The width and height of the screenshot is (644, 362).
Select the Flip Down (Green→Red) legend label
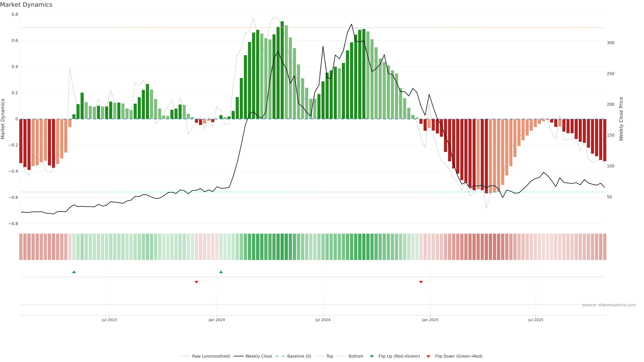coord(459,356)
